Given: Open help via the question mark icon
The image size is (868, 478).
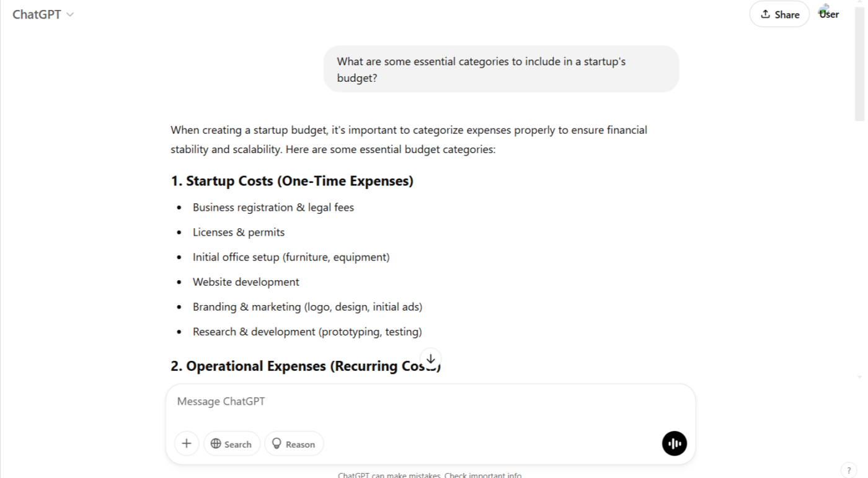Looking at the screenshot, I should [849, 470].
